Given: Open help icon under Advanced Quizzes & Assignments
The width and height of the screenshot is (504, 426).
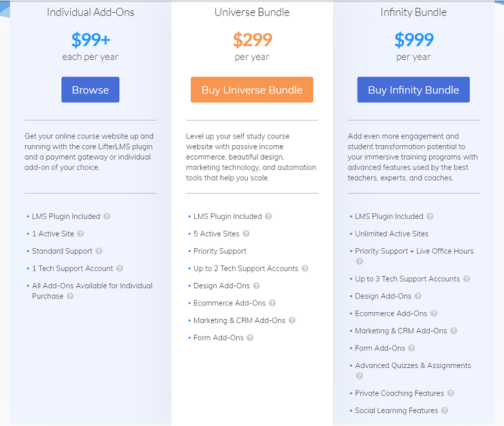Looking at the screenshot, I should point(359,376).
